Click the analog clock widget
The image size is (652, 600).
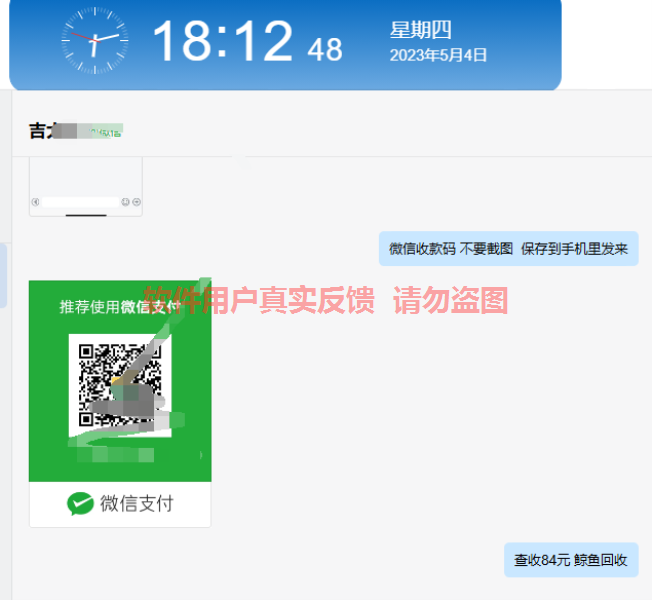point(95,41)
